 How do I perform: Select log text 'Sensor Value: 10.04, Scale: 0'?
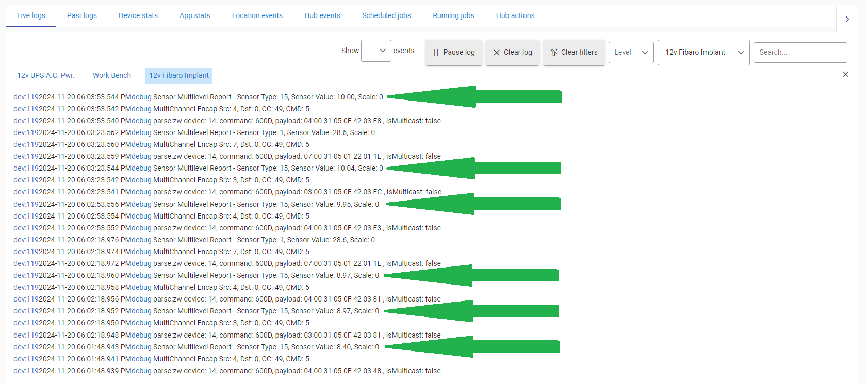click(x=337, y=168)
